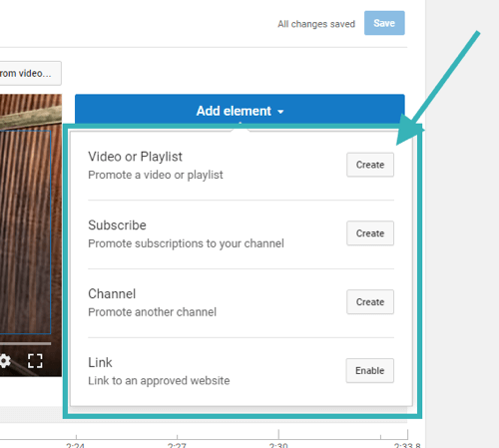Image resolution: width=499 pixels, height=448 pixels.
Task: Click the 'All changes saved' status text
Action: (316, 24)
